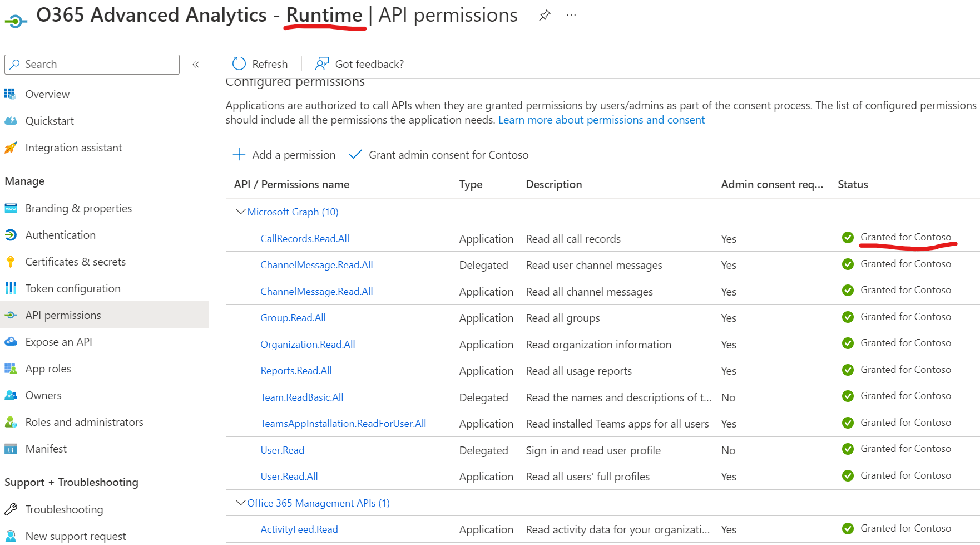Image resolution: width=980 pixels, height=545 pixels.
Task: Open Expose an API
Action: tap(58, 342)
